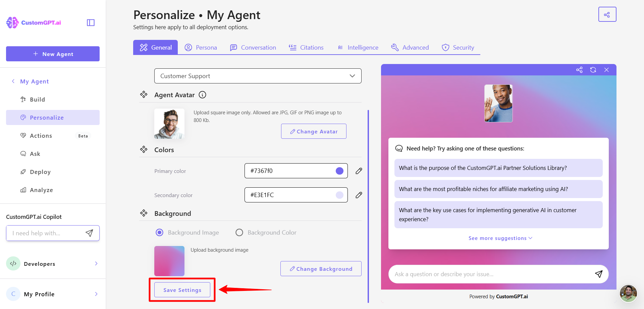The image size is (644, 309).
Task: Close the chat preview panel
Action: tap(606, 70)
